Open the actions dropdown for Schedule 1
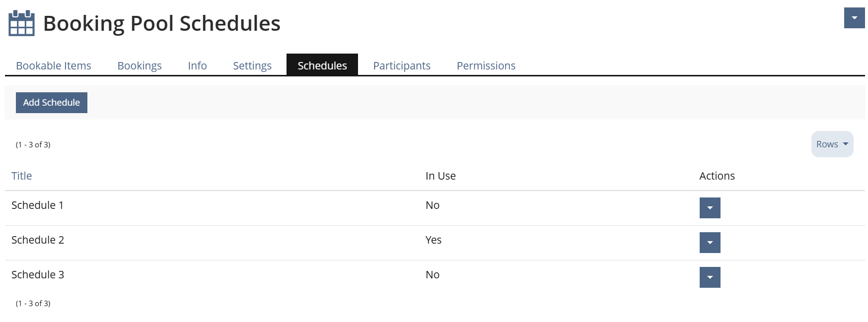Screen dimensions: 868x322 (x=710, y=208)
